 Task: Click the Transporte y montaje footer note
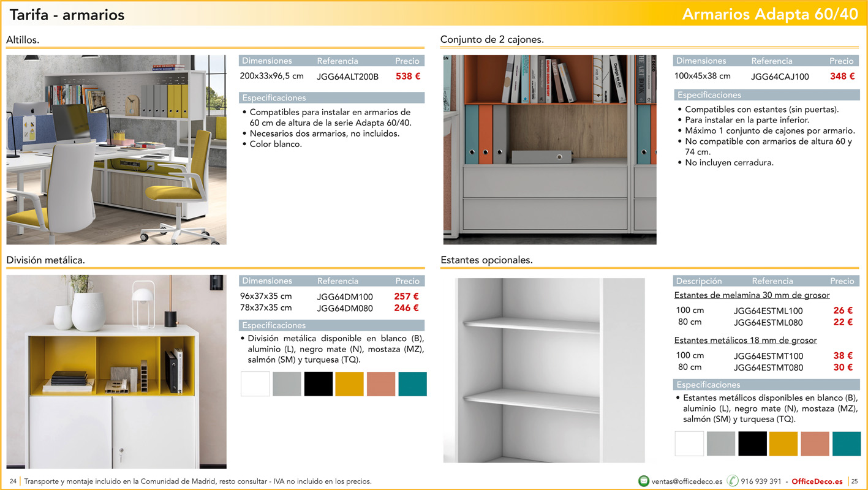point(197,481)
